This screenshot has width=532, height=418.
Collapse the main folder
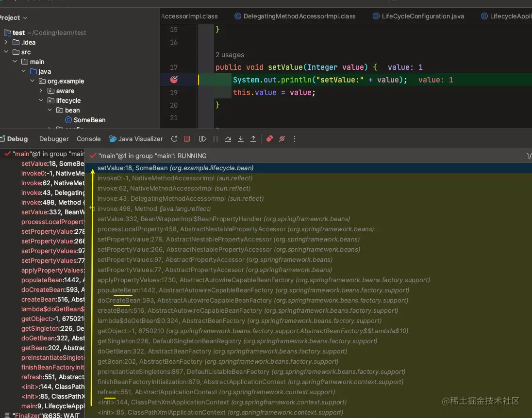point(15,62)
